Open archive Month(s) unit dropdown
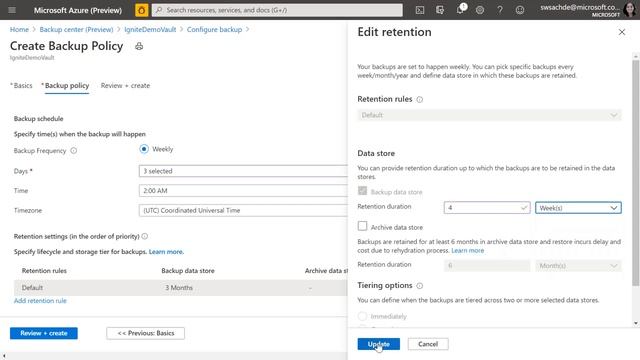640x360 pixels. pyautogui.click(x=578, y=266)
